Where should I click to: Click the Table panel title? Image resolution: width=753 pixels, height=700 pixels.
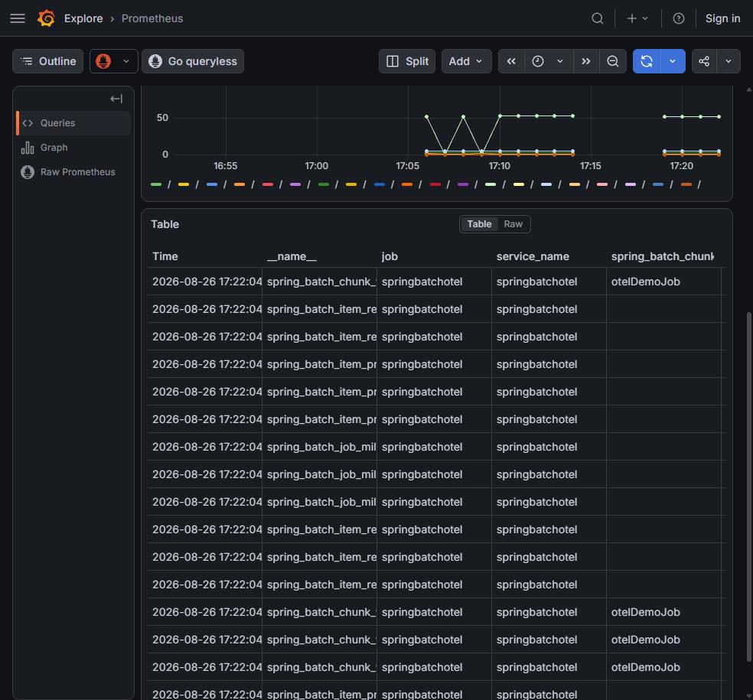coord(165,224)
